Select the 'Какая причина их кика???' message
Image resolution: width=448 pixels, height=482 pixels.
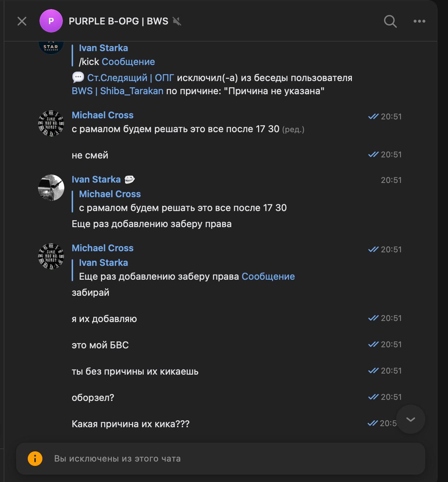(130, 424)
